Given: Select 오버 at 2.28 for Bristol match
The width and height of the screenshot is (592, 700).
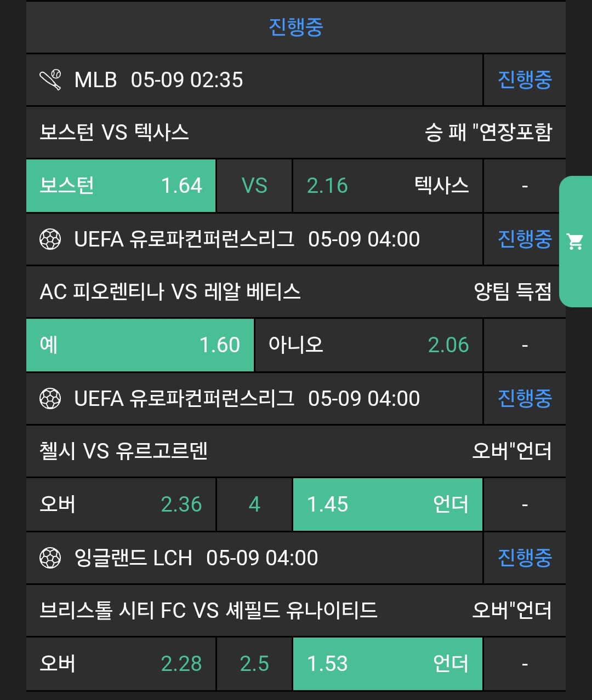Looking at the screenshot, I should tap(121, 664).
